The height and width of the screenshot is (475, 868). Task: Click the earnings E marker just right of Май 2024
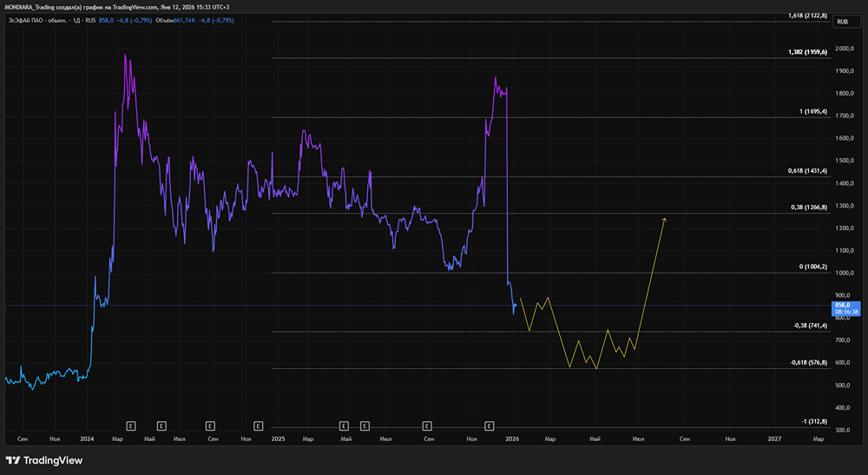pyautogui.click(x=161, y=426)
